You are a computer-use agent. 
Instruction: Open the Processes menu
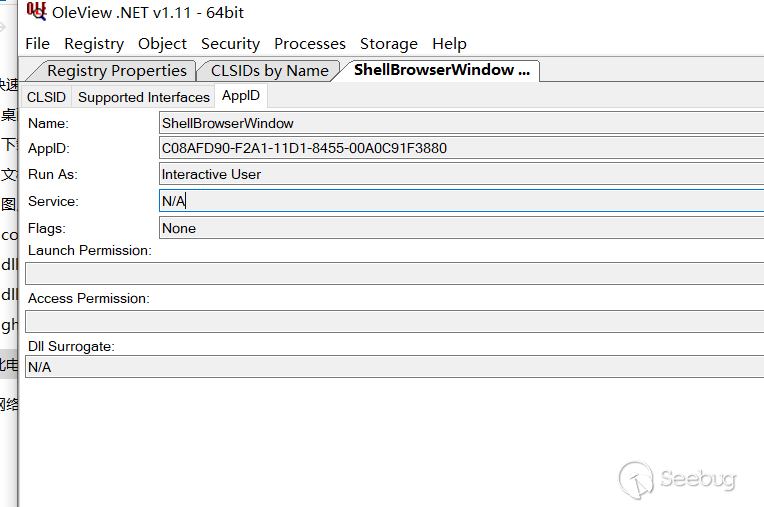coord(310,44)
